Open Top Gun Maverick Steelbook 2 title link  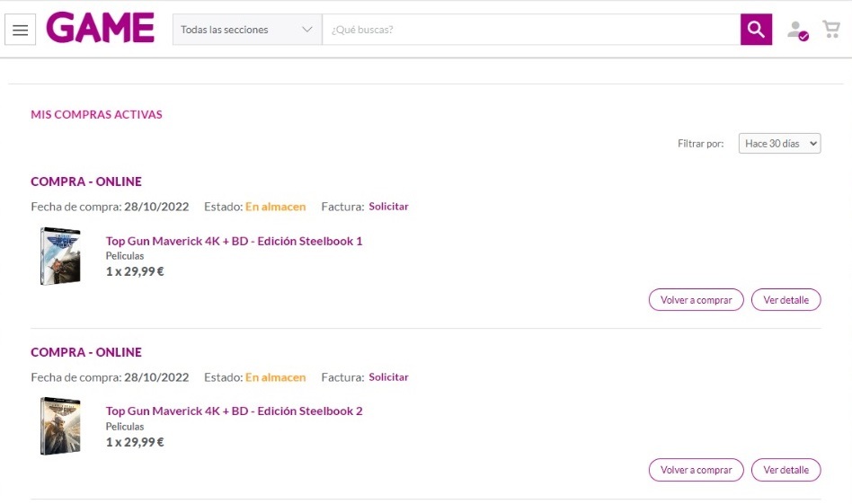pos(234,411)
